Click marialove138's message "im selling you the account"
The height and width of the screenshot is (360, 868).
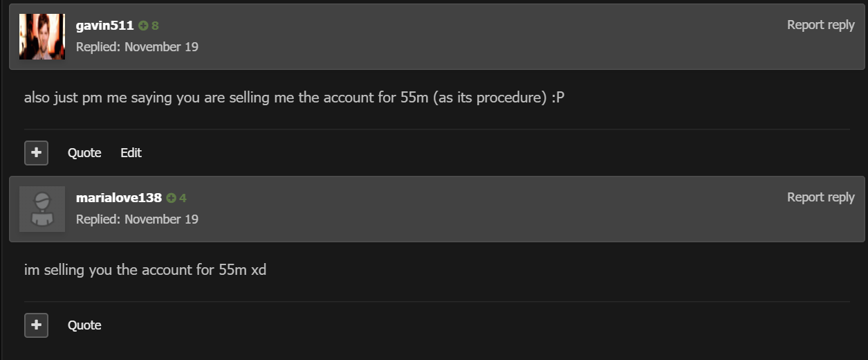(145, 270)
